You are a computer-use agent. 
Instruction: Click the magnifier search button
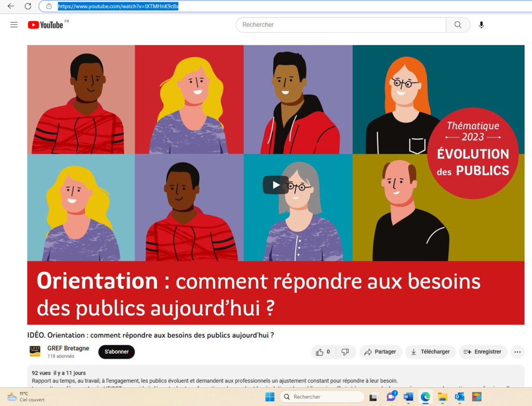[x=458, y=25]
